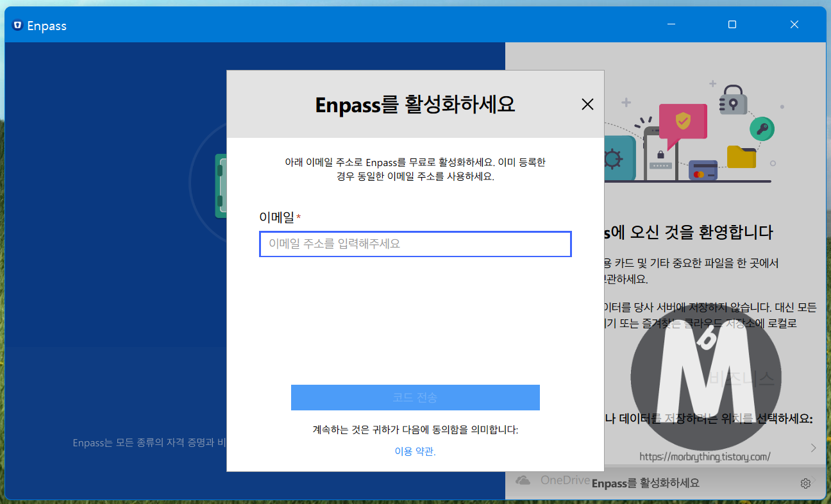Select the OneDrive option
831x504 pixels.
[565, 480]
